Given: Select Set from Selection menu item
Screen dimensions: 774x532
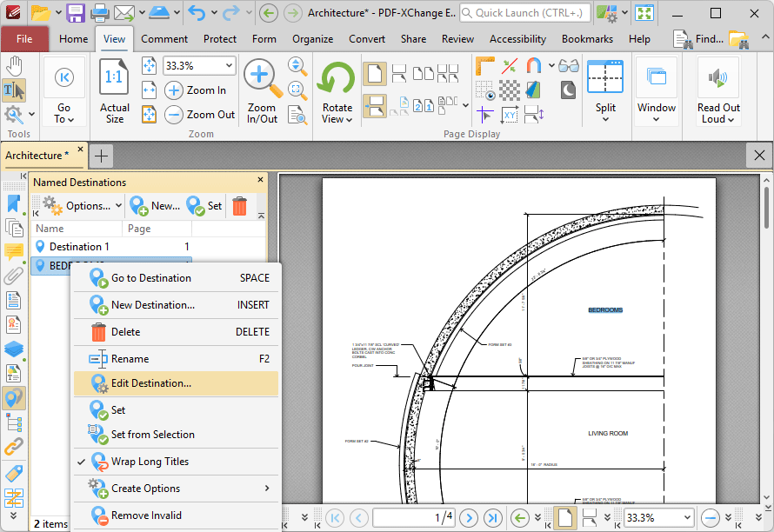Looking at the screenshot, I should pos(176,435).
